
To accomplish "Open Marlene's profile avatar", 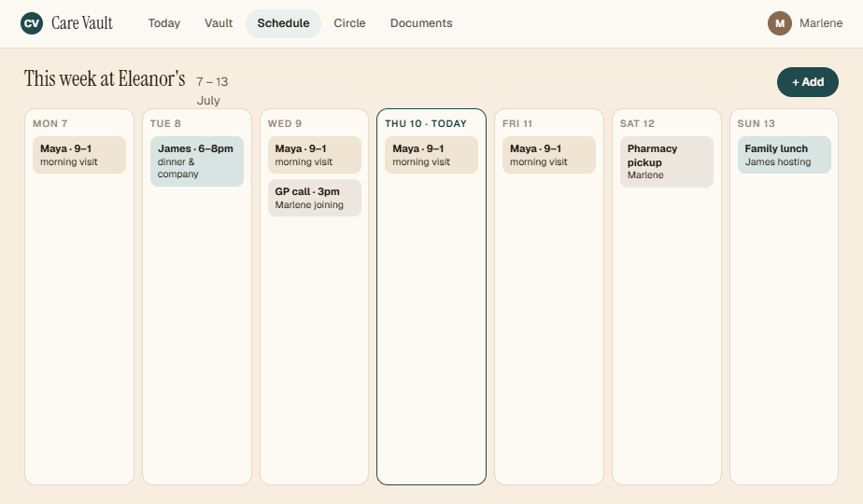I will (779, 23).
